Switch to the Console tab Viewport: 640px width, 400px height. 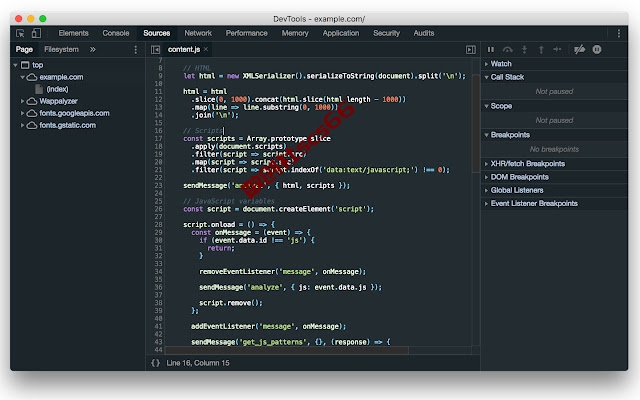[116, 33]
